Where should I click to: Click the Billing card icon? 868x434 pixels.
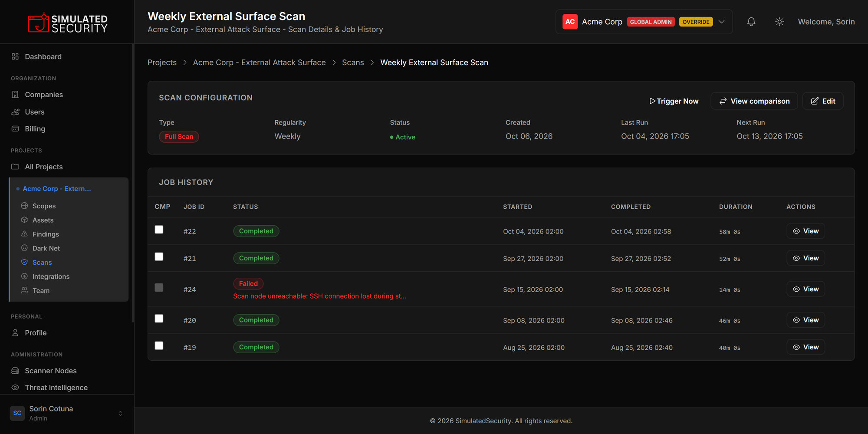15,129
